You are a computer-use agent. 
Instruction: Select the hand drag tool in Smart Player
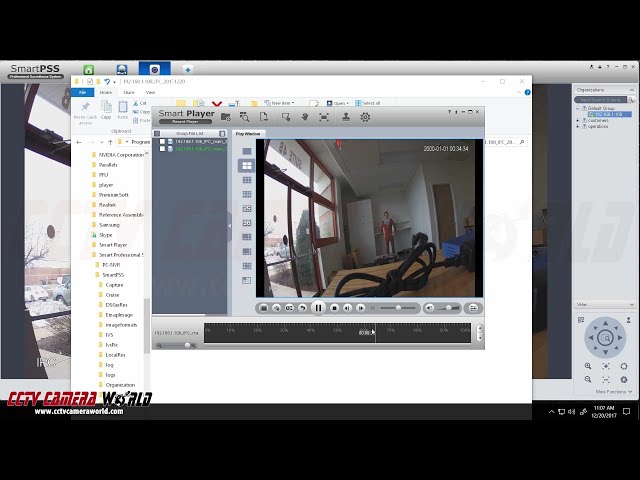tap(305, 117)
